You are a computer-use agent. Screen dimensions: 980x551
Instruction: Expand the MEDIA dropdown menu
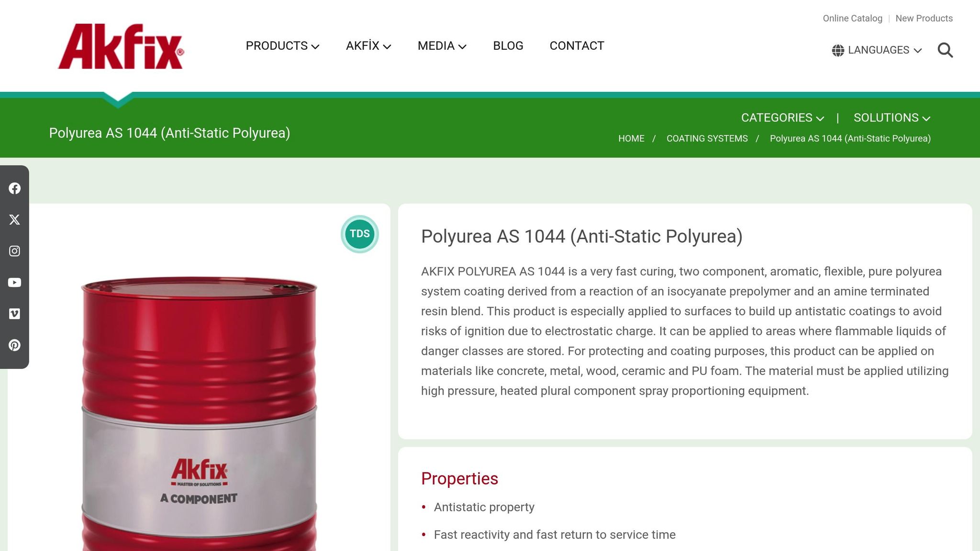[442, 46]
